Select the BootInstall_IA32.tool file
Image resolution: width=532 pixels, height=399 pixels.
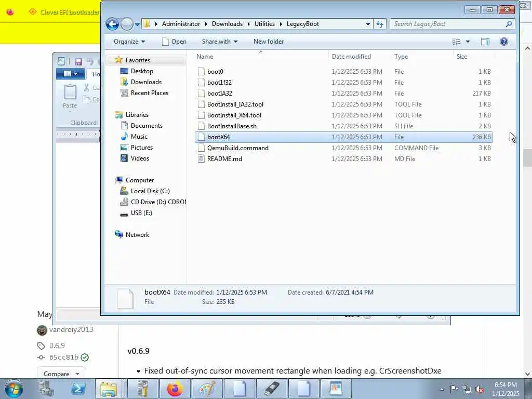(343, 104)
